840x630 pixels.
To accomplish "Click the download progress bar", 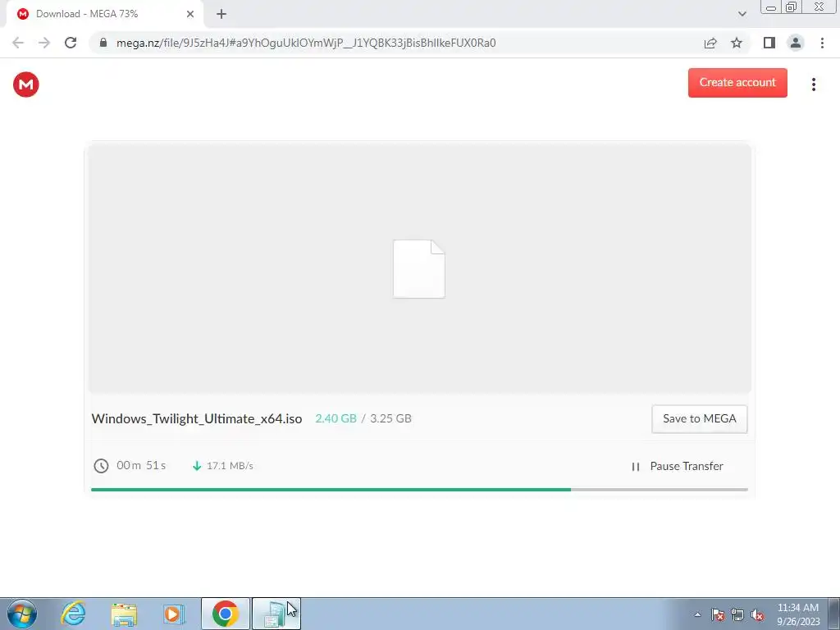I will tap(419, 489).
